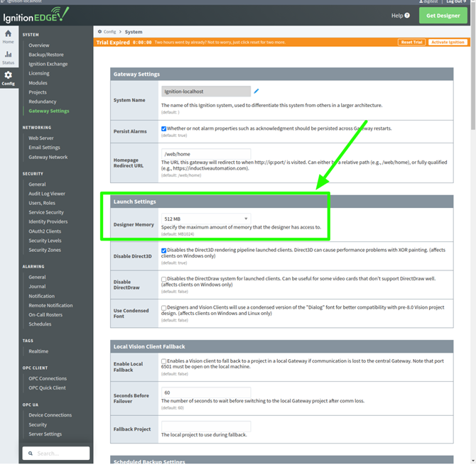The image size is (476, 467).
Task: Enable the Disable DirectDraw checkbox
Action: [x=163, y=279]
